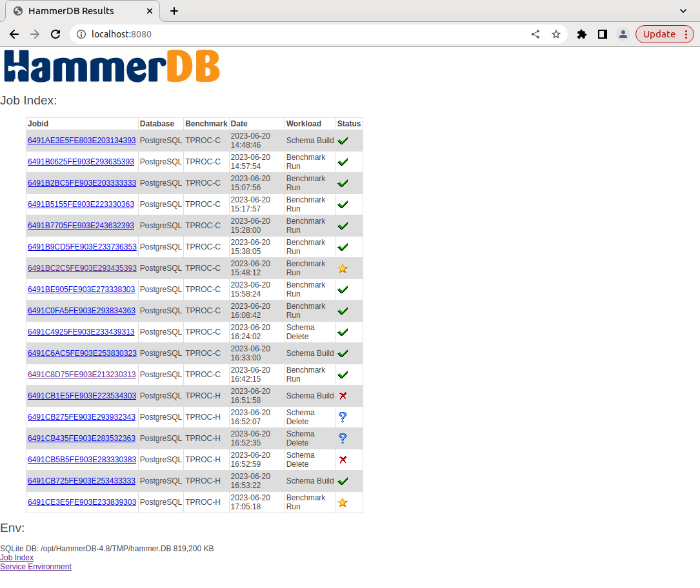Open job 6491CB1E5FE903E223534303 link

click(82, 396)
